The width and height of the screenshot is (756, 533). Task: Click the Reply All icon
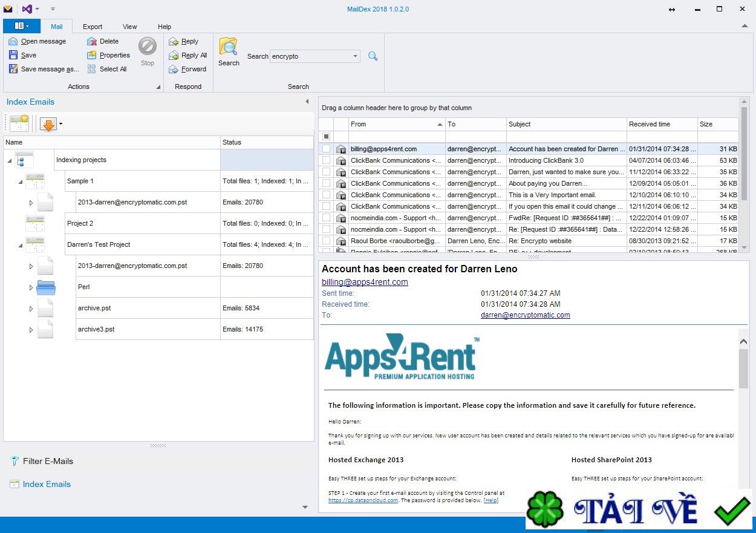click(x=174, y=55)
